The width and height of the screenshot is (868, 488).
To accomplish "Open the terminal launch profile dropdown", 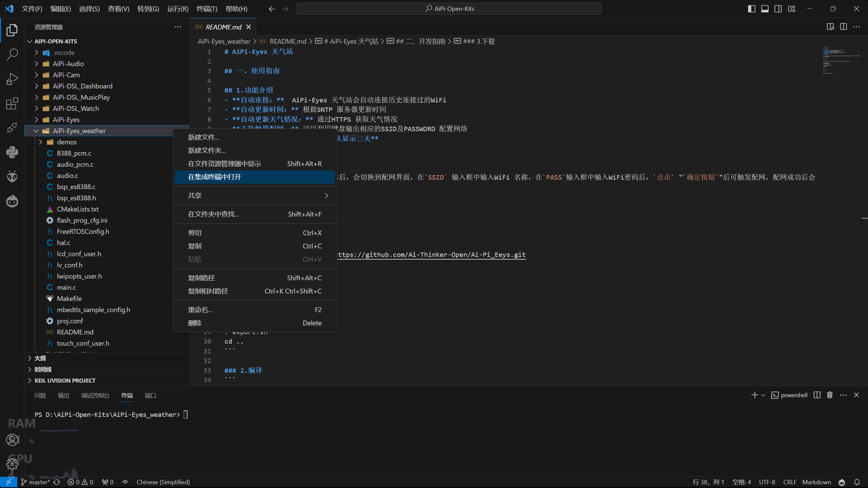I will 763,395.
